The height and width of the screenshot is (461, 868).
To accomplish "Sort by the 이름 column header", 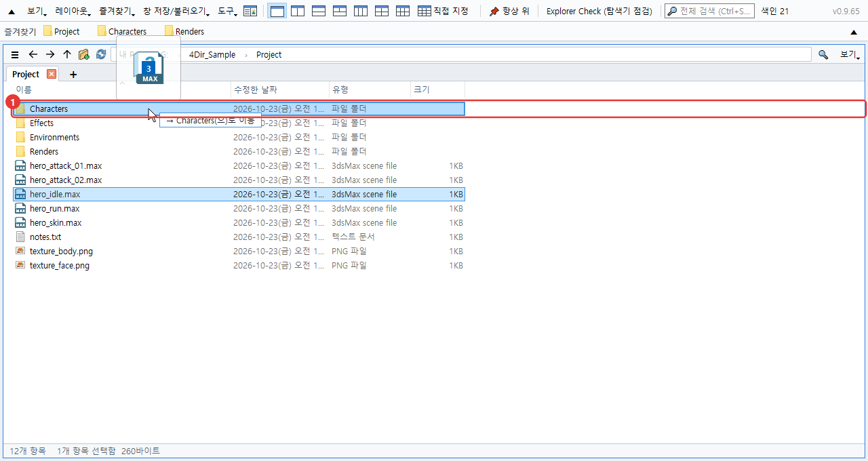I will pos(122,89).
